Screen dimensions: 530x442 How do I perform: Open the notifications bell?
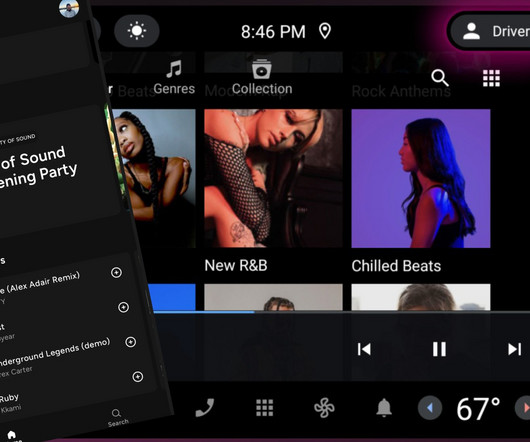coord(384,408)
